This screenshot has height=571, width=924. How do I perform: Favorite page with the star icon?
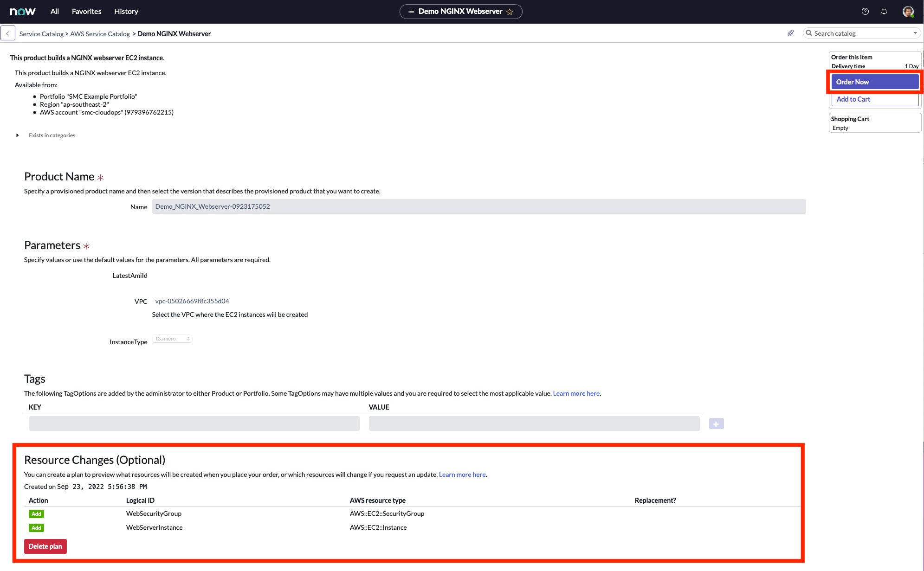(x=510, y=12)
